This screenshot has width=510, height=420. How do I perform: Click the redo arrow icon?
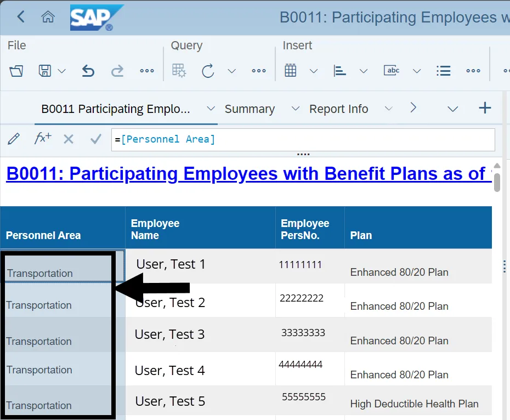click(117, 71)
